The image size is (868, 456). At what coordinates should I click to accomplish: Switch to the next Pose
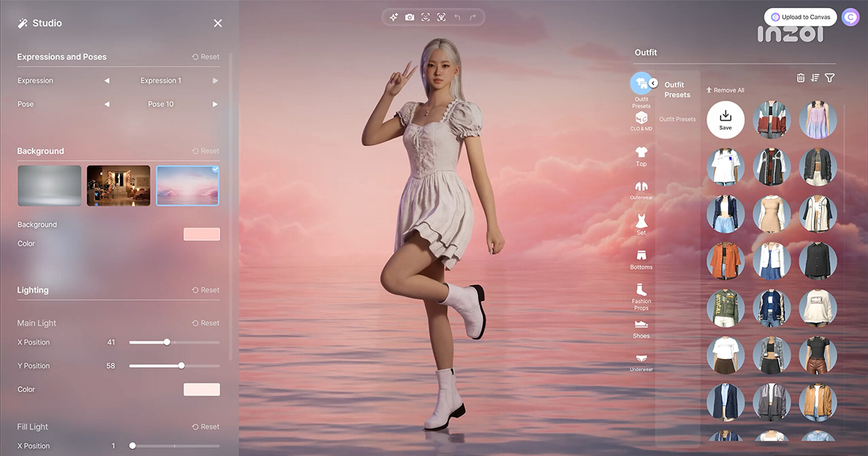point(215,104)
